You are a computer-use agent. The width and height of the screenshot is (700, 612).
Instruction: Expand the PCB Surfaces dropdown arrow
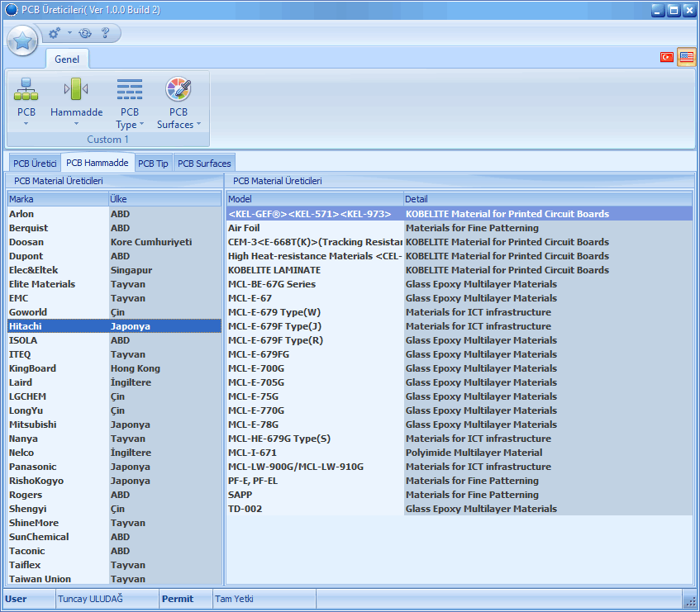[198, 124]
